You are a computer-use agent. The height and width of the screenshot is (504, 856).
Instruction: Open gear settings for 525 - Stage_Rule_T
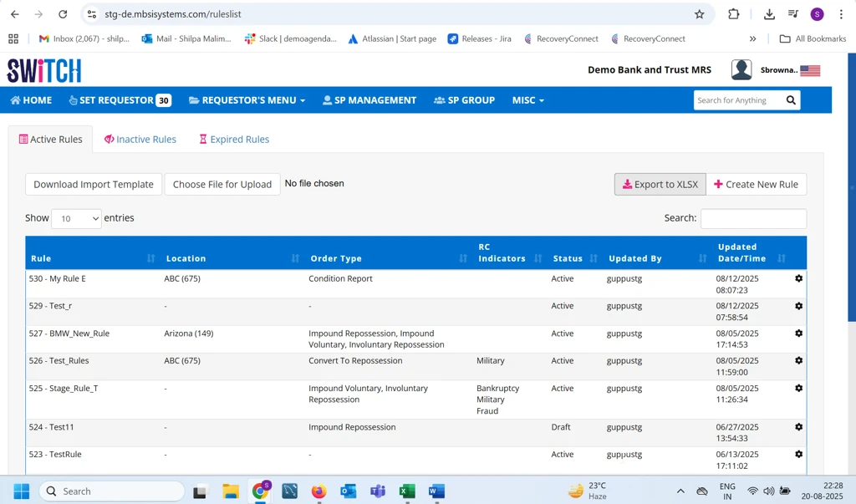pyautogui.click(x=798, y=388)
